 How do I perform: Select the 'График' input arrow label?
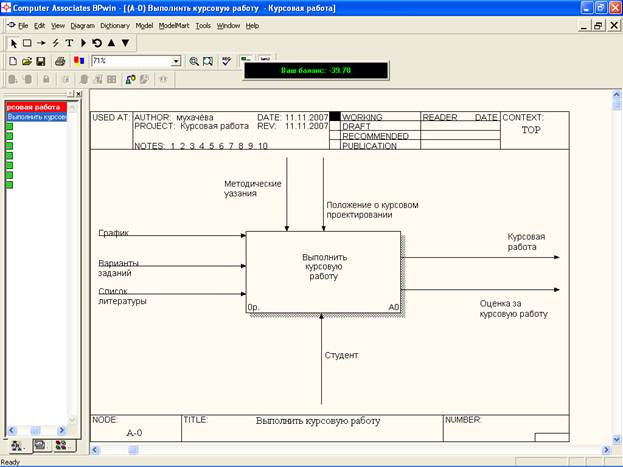[113, 233]
